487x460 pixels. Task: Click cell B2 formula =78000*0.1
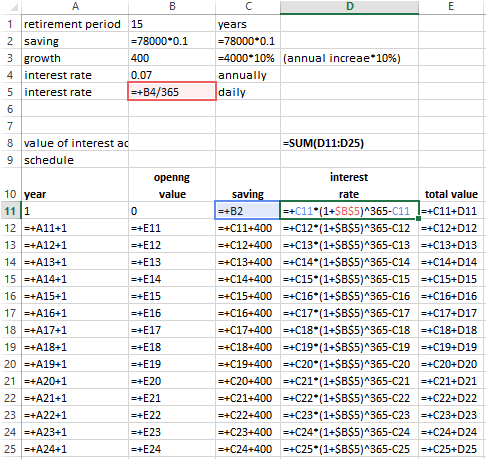pos(172,41)
